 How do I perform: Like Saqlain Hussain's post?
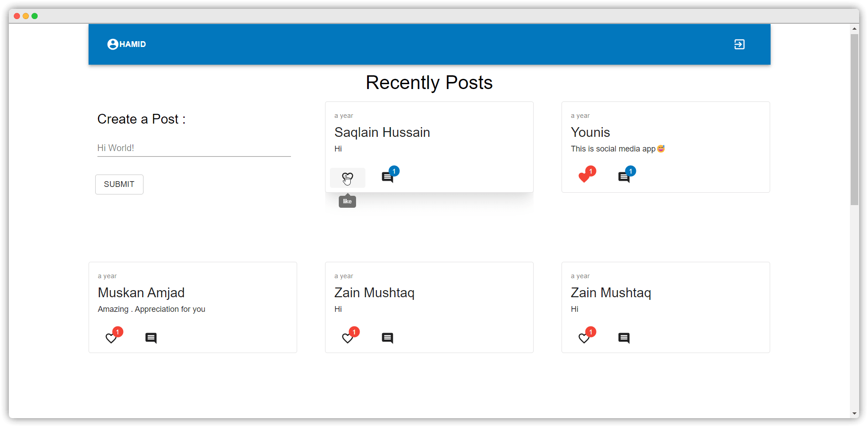[348, 178]
